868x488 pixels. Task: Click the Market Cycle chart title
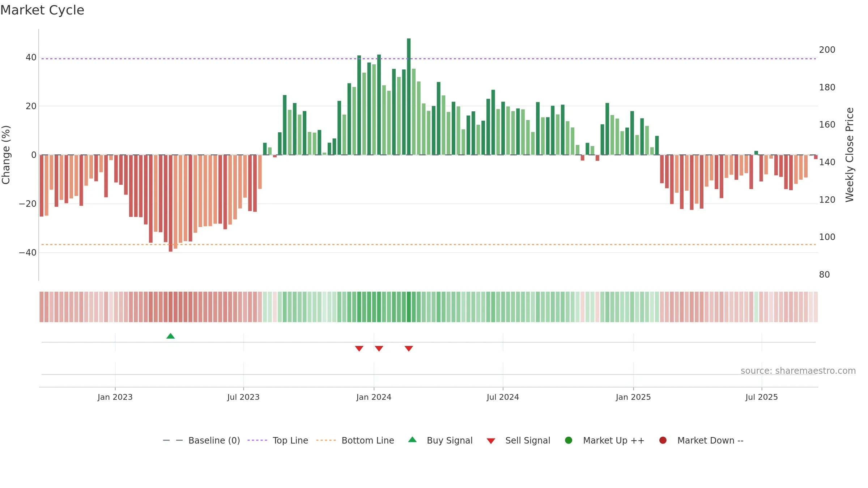click(x=42, y=10)
